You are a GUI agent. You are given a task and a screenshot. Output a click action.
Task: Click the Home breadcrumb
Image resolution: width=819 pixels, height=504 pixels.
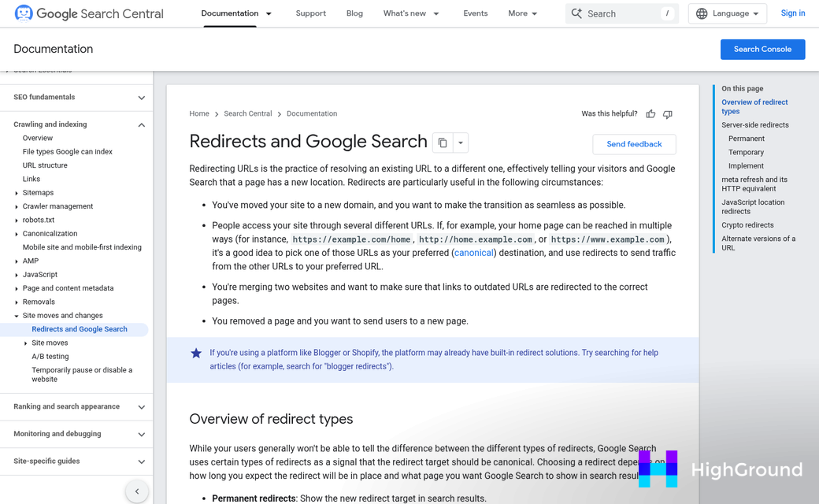(199, 113)
